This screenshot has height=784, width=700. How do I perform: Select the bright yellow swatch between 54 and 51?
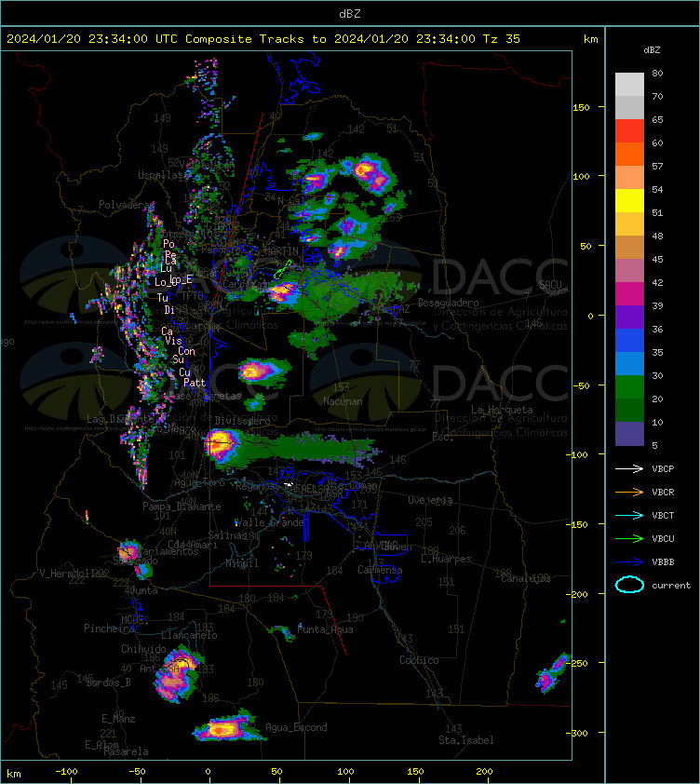pyautogui.click(x=629, y=200)
